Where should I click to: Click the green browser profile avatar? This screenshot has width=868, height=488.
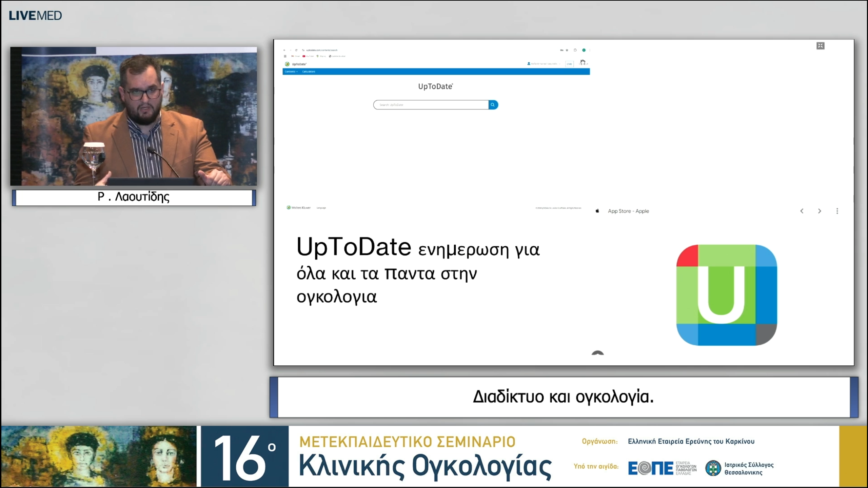tap(584, 50)
